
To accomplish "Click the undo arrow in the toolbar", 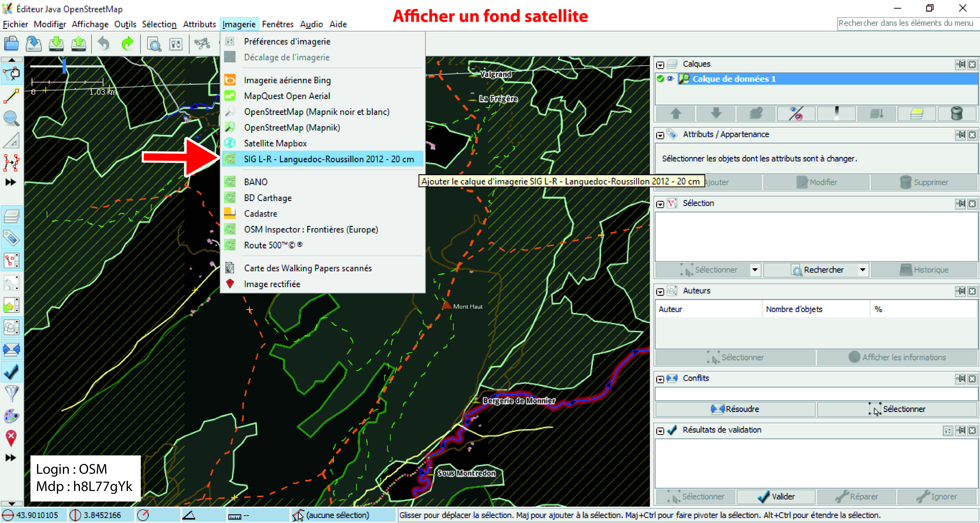I will [103, 44].
